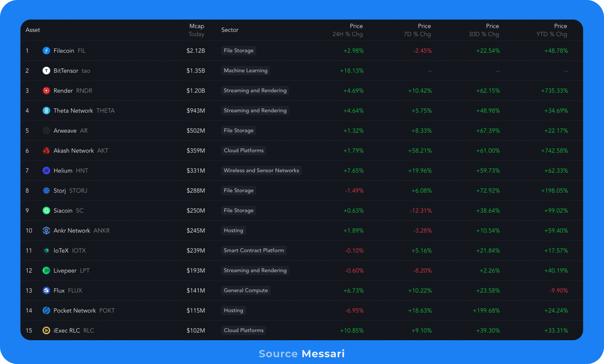Image resolution: width=604 pixels, height=364 pixels.
Task: Click Pocket Network's +199.68% 30D change
Action: click(x=486, y=311)
